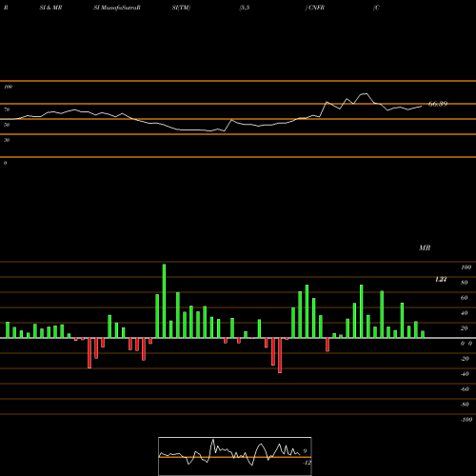Click the -20 label on MR axis

tap(465, 359)
